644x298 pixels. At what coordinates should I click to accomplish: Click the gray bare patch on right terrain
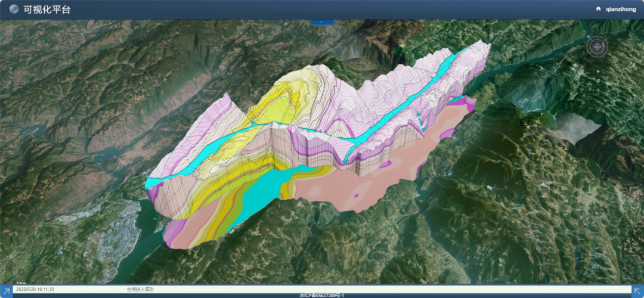575,128
